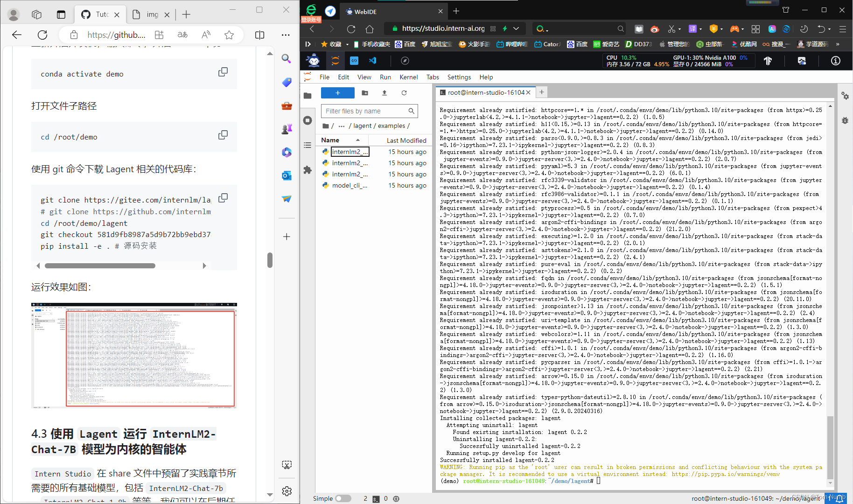Open the table of contents sidebar icon

tap(308, 145)
